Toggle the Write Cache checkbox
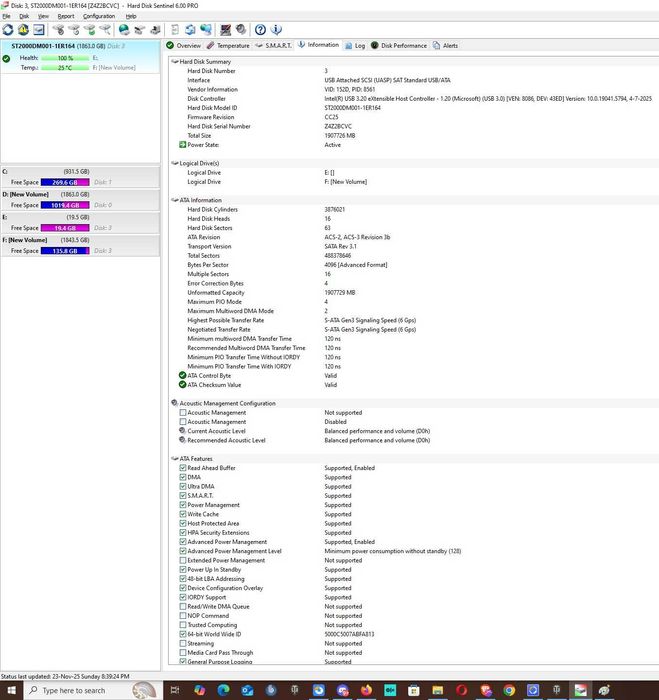Screen dimensions: 659x700 pos(183,514)
